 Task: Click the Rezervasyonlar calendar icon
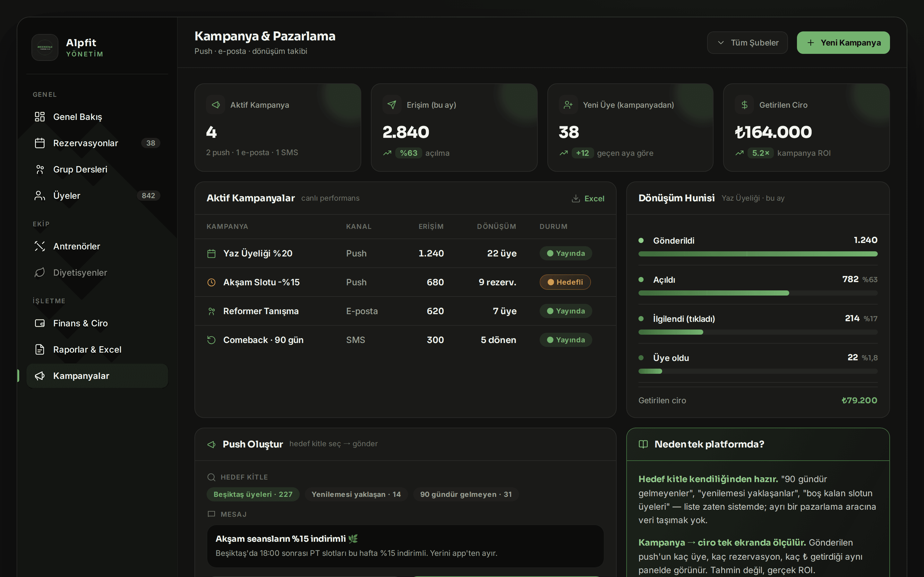(40, 143)
